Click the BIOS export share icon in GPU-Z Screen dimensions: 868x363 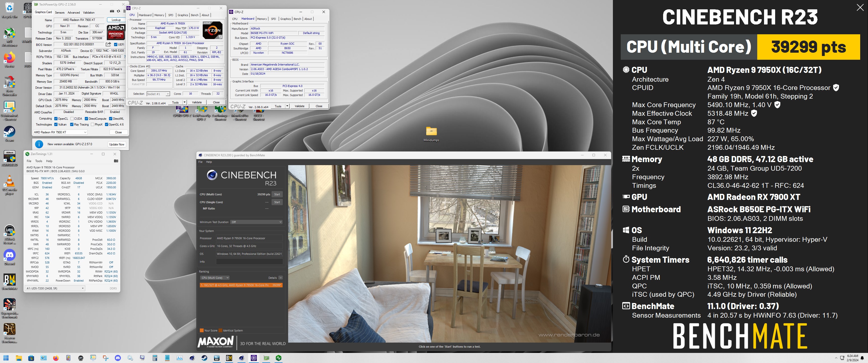click(x=108, y=44)
